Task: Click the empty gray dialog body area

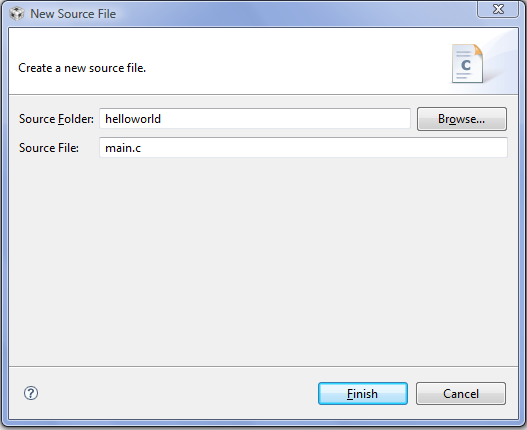Action: point(263,262)
